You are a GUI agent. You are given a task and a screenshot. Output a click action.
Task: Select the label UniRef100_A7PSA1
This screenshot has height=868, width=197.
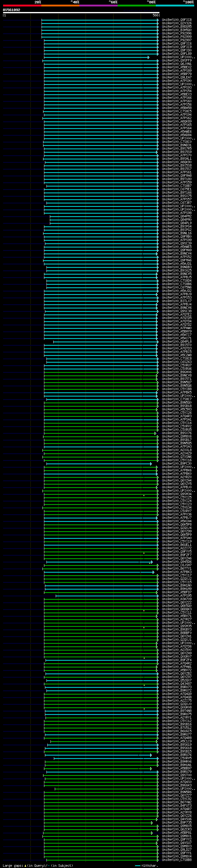[x=176, y=419]
